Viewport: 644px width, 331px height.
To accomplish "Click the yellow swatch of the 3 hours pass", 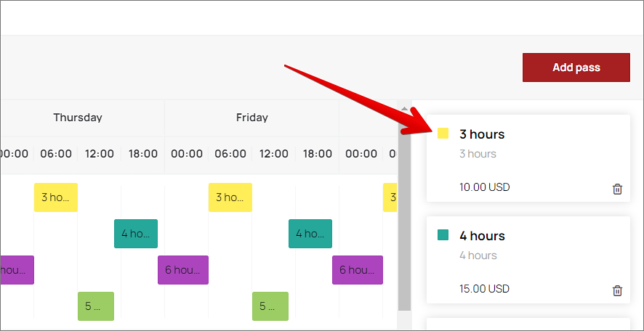I will pos(443,134).
